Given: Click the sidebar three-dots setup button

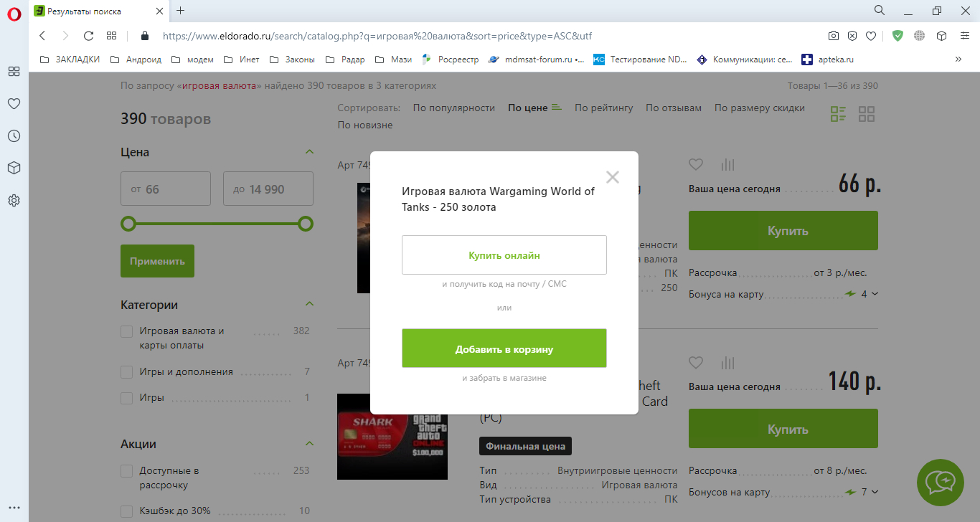Looking at the screenshot, I should click(14, 508).
